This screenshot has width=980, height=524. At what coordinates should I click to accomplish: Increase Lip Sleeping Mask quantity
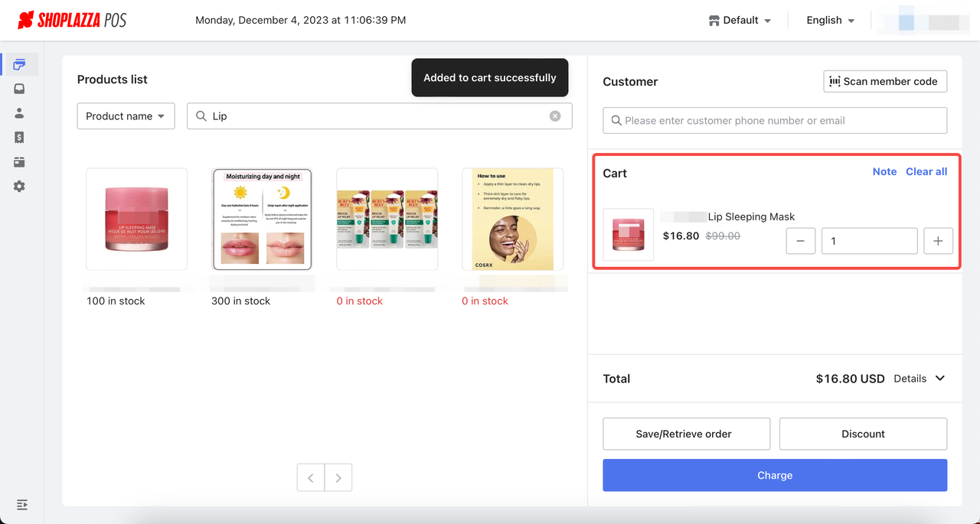tap(938, 241)
